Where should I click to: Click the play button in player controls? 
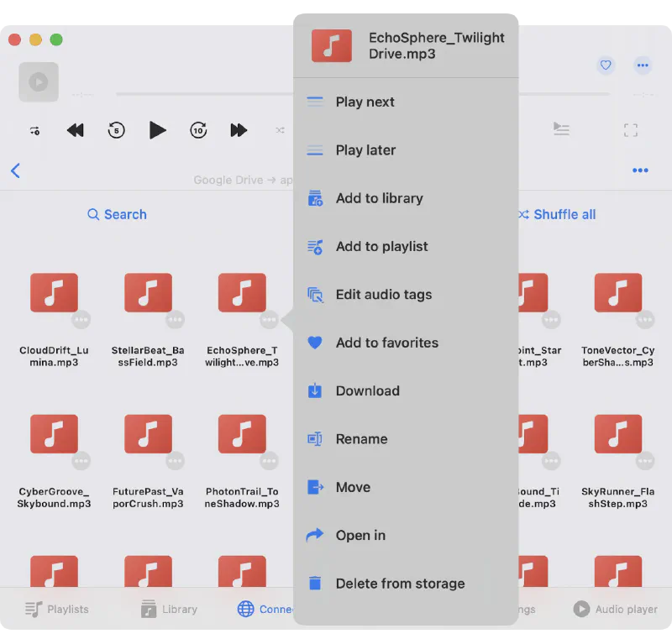pyautogui.click(x=157, y=130)
